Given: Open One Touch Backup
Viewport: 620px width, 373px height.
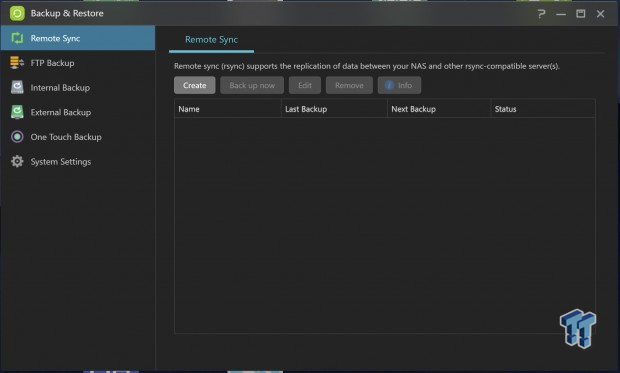Looking at the screenshot, I should coord(78,137).
